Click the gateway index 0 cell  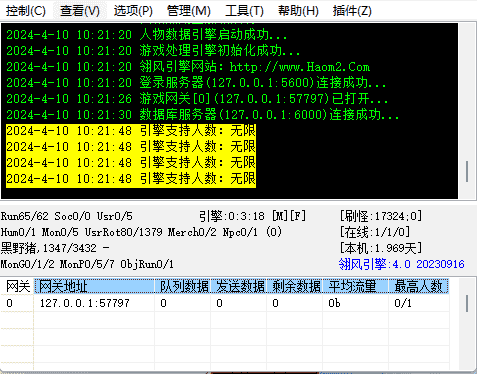pos(17,303)
